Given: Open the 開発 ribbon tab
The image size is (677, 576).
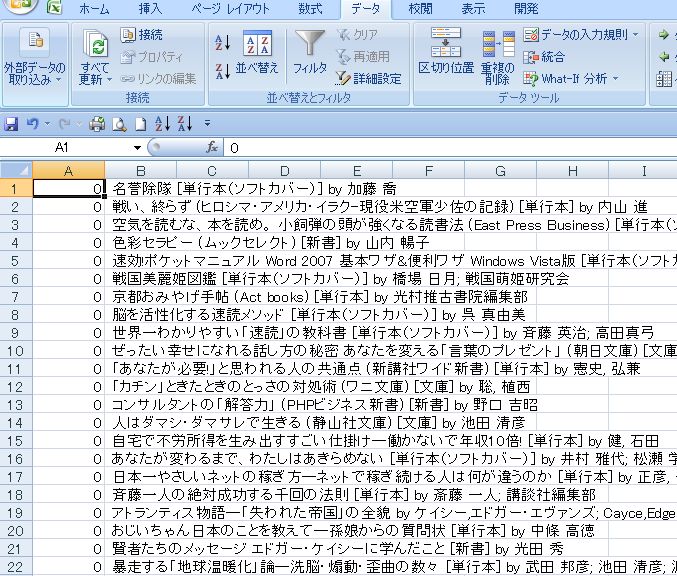Looking at the screenshot, I should (x=526, y=9).
